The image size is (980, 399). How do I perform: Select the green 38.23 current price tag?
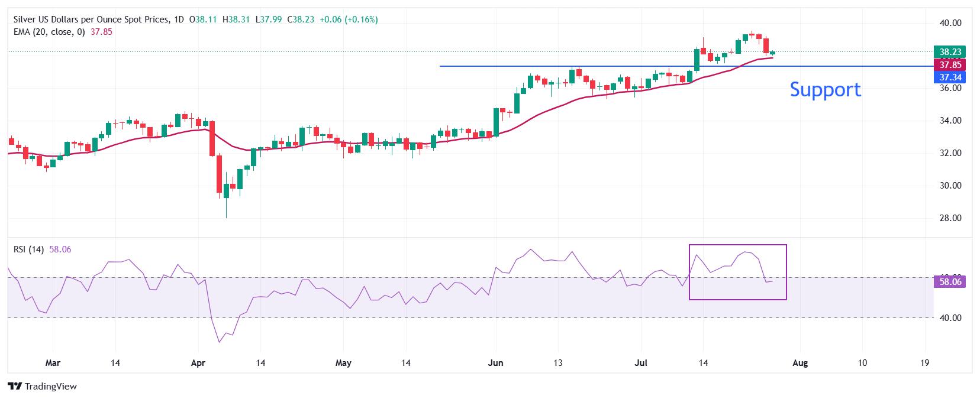pos(950,51)
